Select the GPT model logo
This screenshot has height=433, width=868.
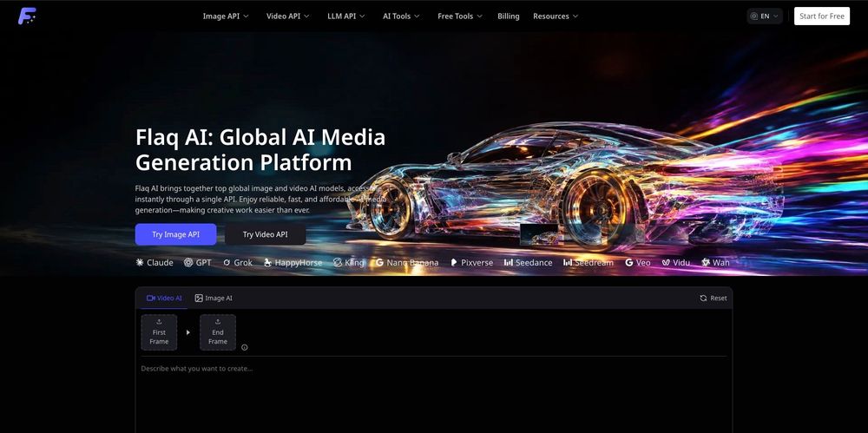click(x=198, y=262)
